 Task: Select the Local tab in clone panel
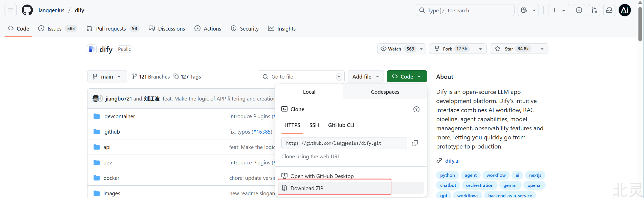[x=309, y=92]
